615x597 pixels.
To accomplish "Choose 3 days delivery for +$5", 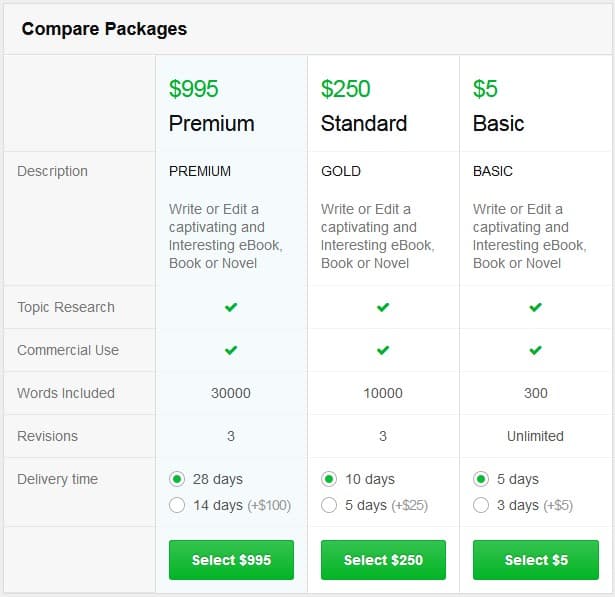I will (x=481, y=505).
